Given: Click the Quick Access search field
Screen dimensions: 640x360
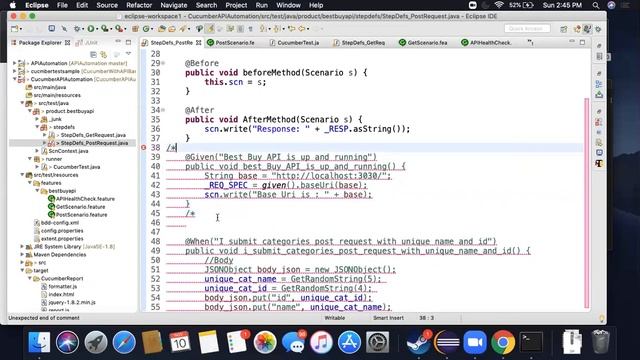Looking at the screenshot, I should pos(527,29).
